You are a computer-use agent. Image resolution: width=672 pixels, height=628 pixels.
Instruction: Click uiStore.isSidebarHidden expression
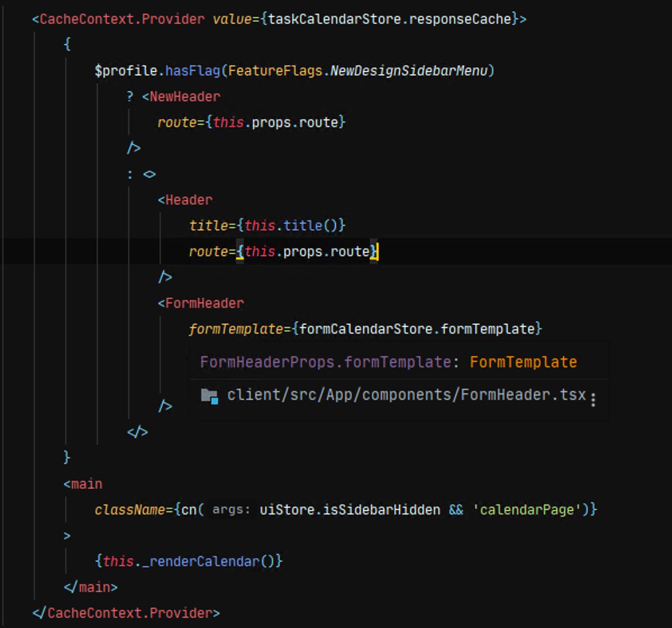[x=349, y=510]
